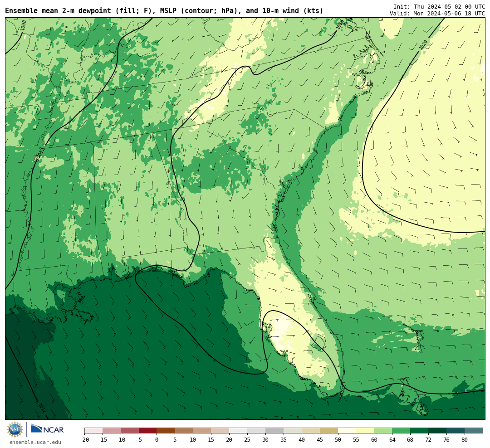This screenshot has width=490, height=448.
Task: Click the 0 colorbar tick label
Action: click(x=157, y=440)
